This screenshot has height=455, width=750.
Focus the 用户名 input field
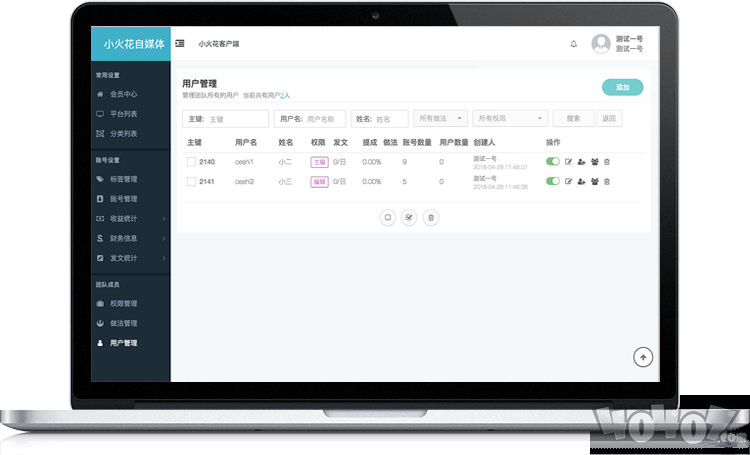click(309, 119)
